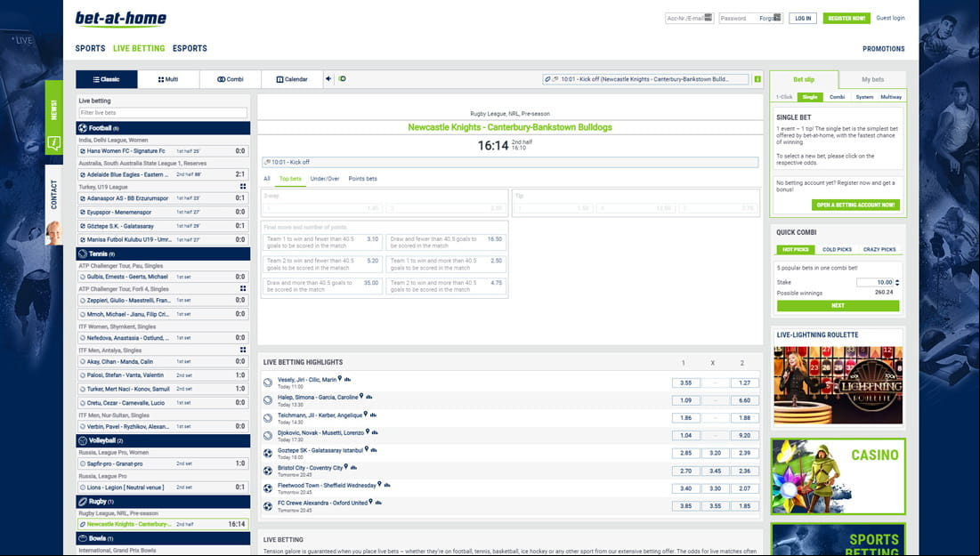
Task: Click location pin for Fleetwood Town - Sheffield Wednesday
Action: [379, 484]
